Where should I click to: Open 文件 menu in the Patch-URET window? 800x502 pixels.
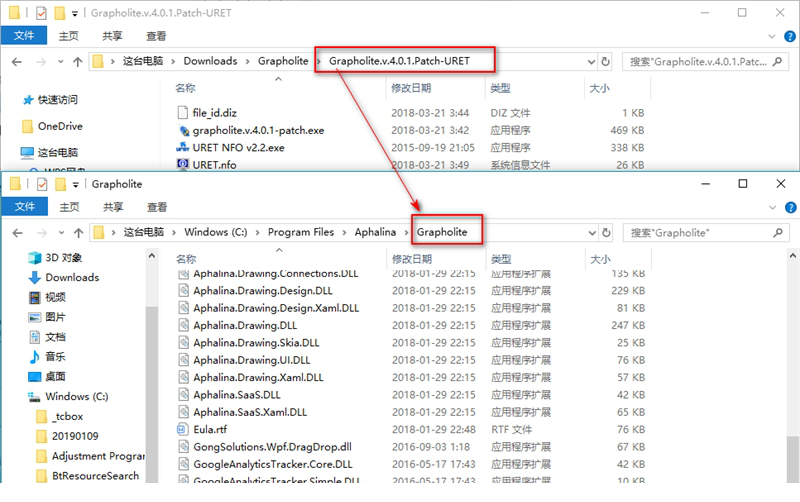pyautogui.click(x=24, y=36)
